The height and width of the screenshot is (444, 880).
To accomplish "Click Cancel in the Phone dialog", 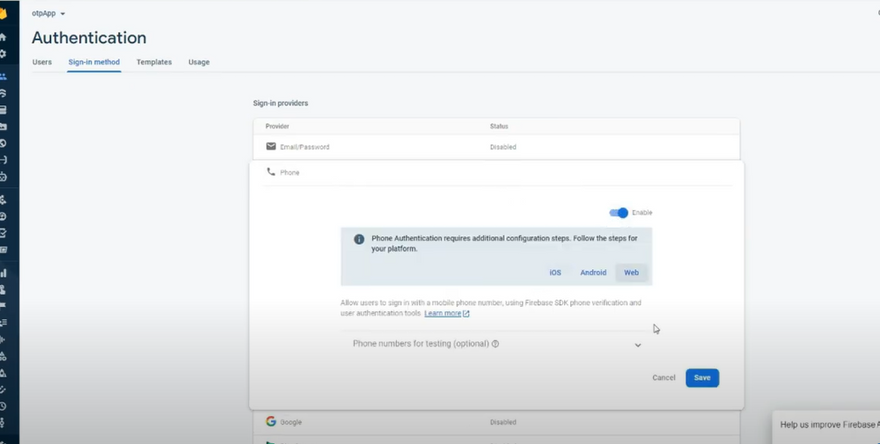I will click(x=664, y=378).
